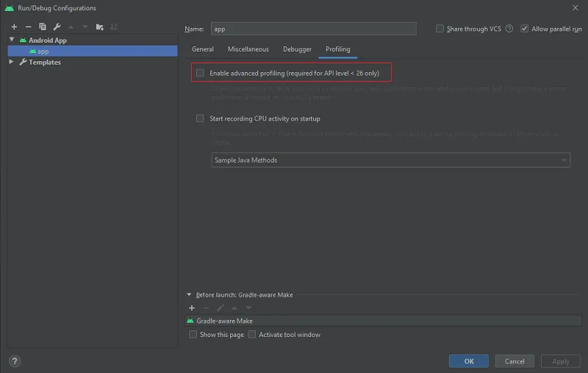The image size is (588, 373).
Task: Select the Gradle-aware Make task entry
Action: 224,321
